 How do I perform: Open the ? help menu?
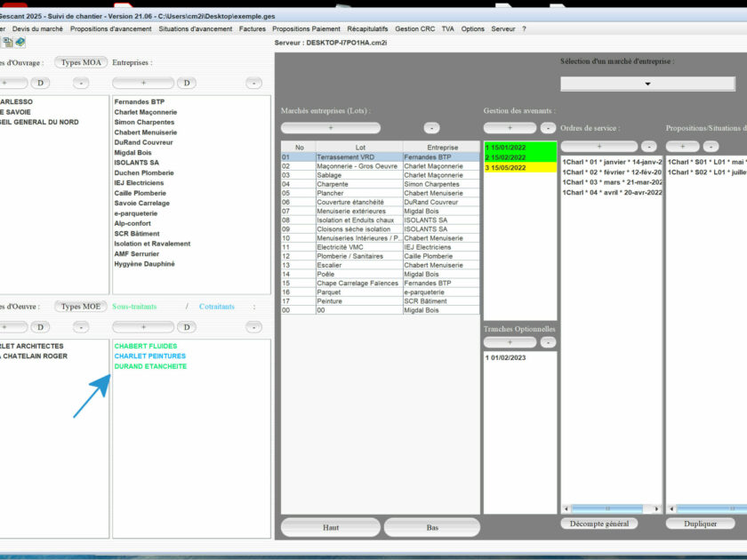click(524, 29)
